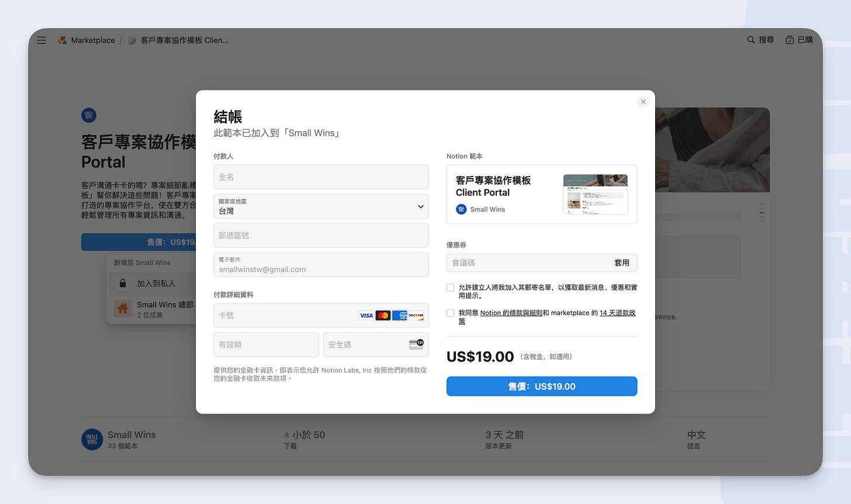
Task: Click the US$19.00 total price text
Action: tap(480, 356)
